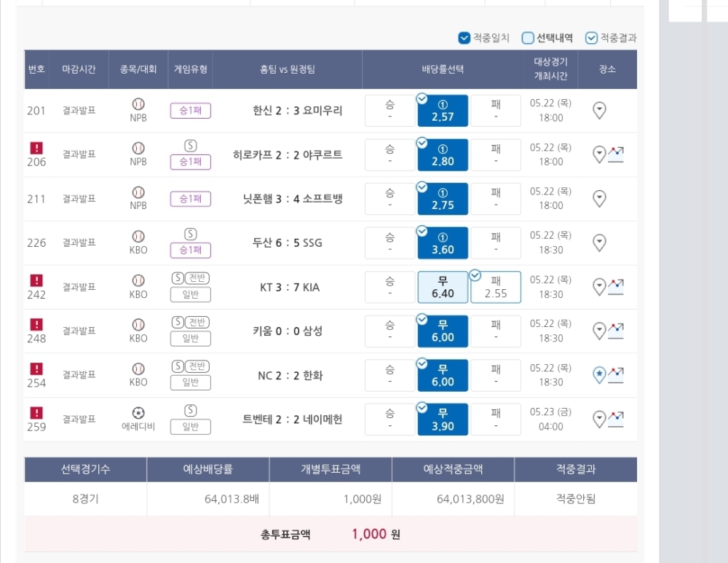728x563 pixels.
Task: Click S badge icon on match 259
Action: tap(190, 411)
